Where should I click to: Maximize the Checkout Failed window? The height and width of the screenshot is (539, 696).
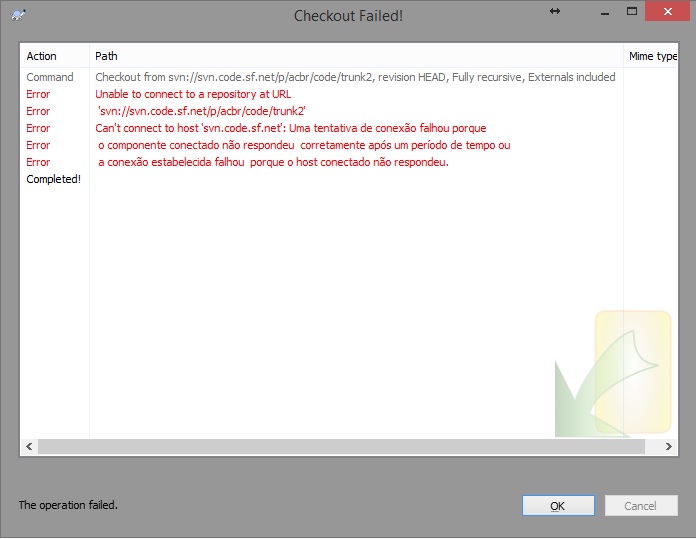coord(632,11)
